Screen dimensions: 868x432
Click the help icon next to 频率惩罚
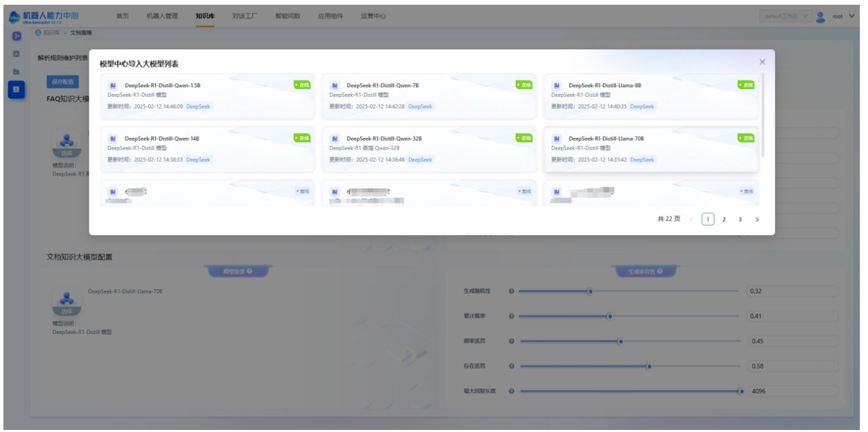511,341
